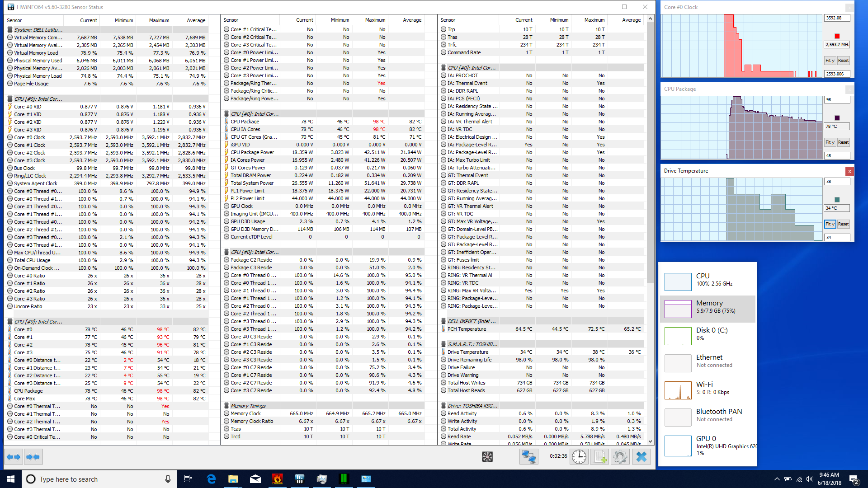This screenshot has width=868, height=488.
Task: Open remote network monitoring icon
Action: pos(528,457)
